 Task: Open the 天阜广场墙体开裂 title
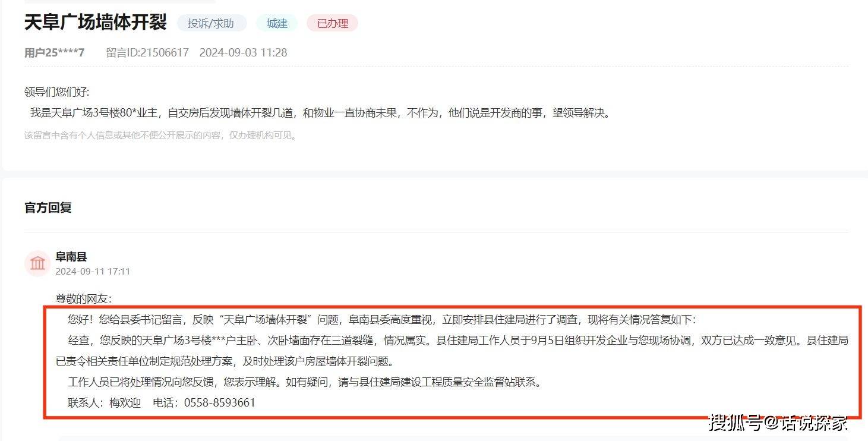[x=96, y=23]
